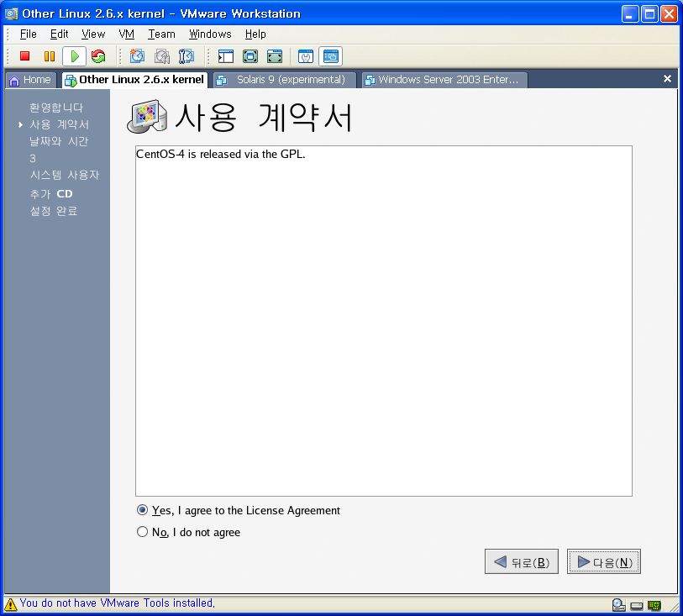Open the Team menu

click(161, 34)
